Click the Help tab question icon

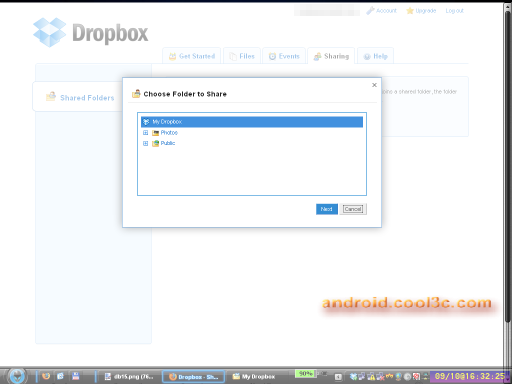click(367, 57)
